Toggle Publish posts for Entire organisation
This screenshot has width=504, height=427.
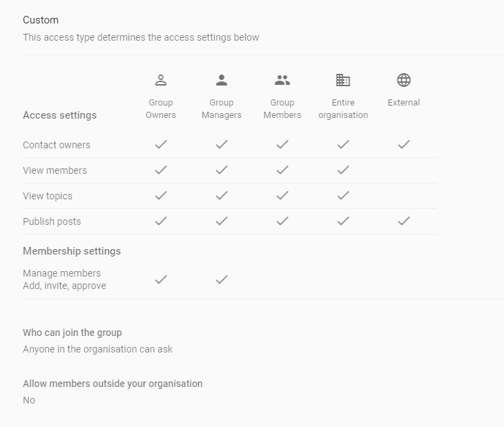tap(343, 221)
